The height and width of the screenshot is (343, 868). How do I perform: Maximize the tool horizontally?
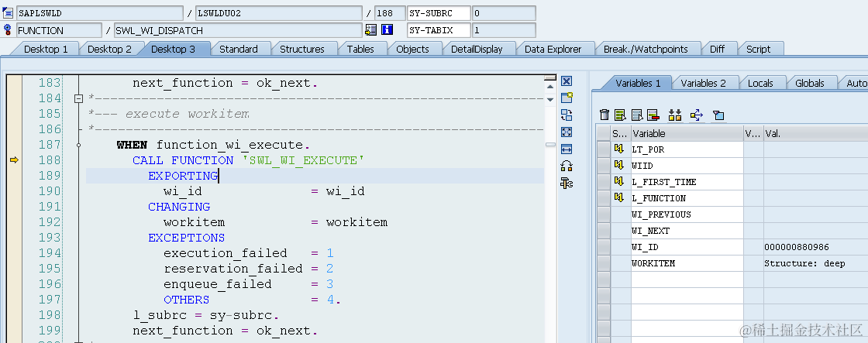coord(567,149)
